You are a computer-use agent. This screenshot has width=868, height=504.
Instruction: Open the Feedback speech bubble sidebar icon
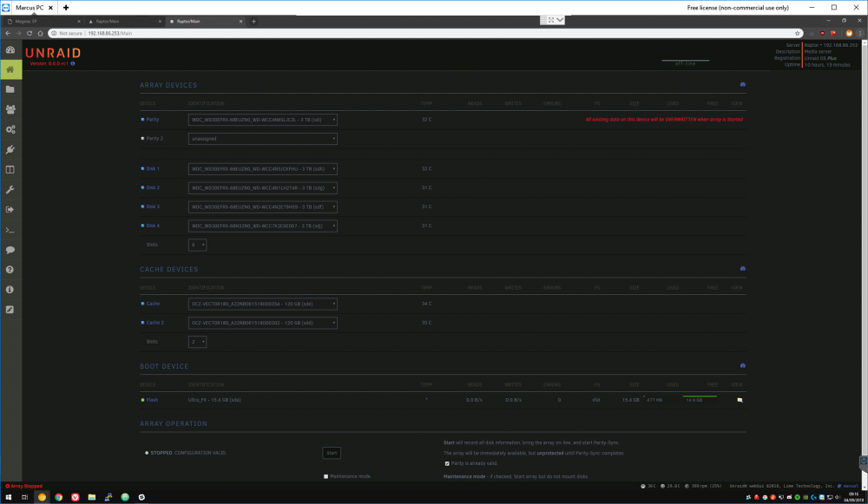pos(10,250)
